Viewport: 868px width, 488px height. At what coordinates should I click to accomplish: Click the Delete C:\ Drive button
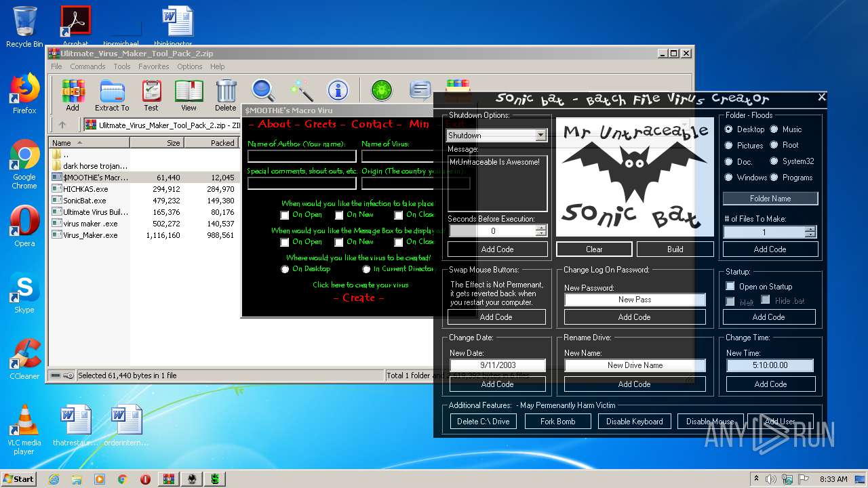483,422
